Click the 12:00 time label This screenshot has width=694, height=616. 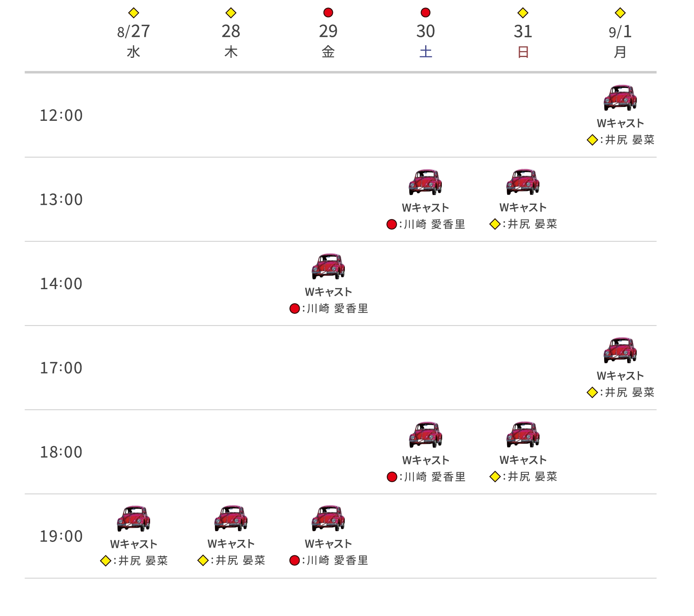point(61,115)
